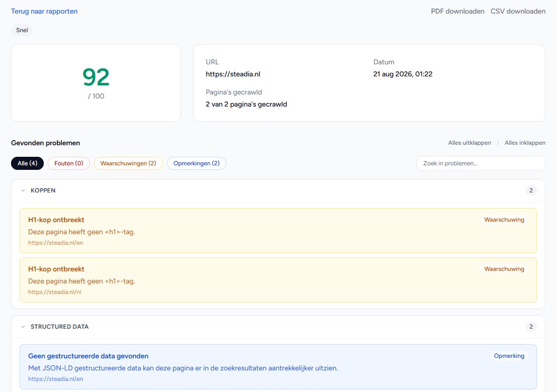Screen dimensions: 557x392
Task: Click Waarschuwing tag on steadia.nl/en H1 card
Action: [504, 220]
